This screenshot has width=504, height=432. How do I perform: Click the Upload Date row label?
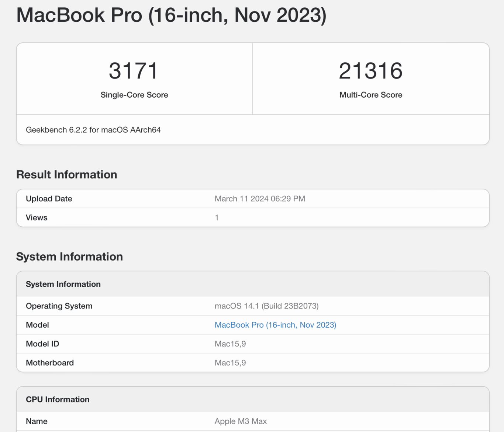coord(49,199)
